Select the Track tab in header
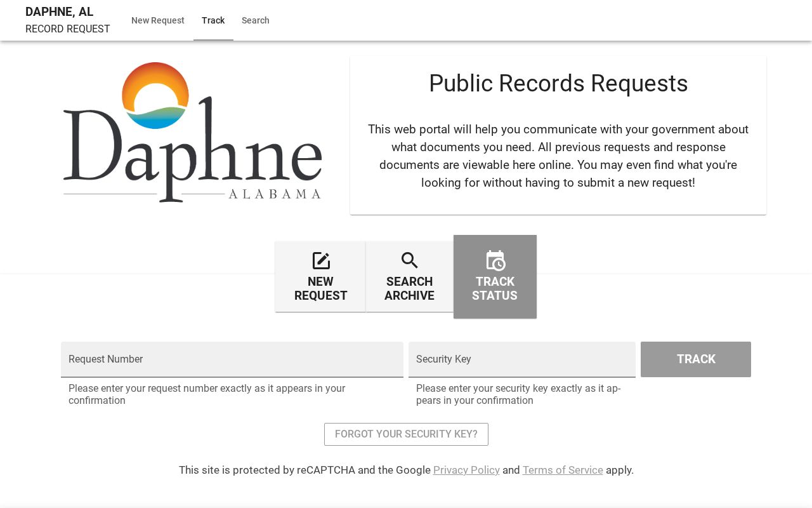 click(213, 20)
